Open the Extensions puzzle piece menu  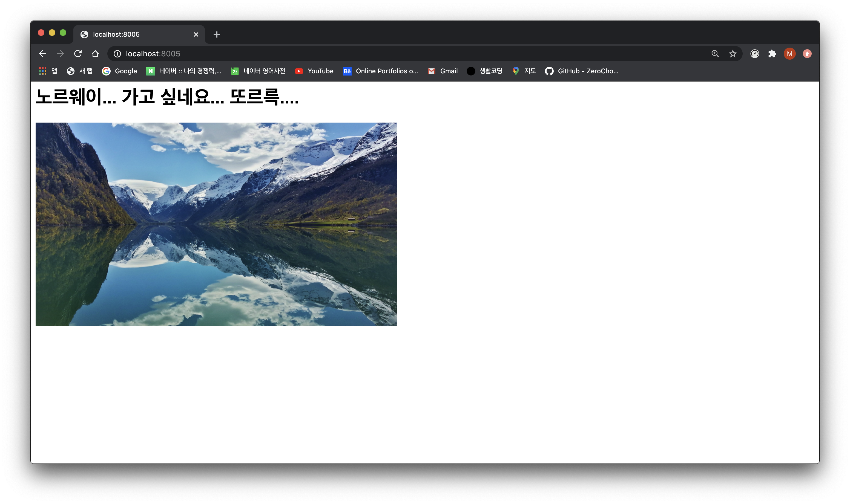772,54
